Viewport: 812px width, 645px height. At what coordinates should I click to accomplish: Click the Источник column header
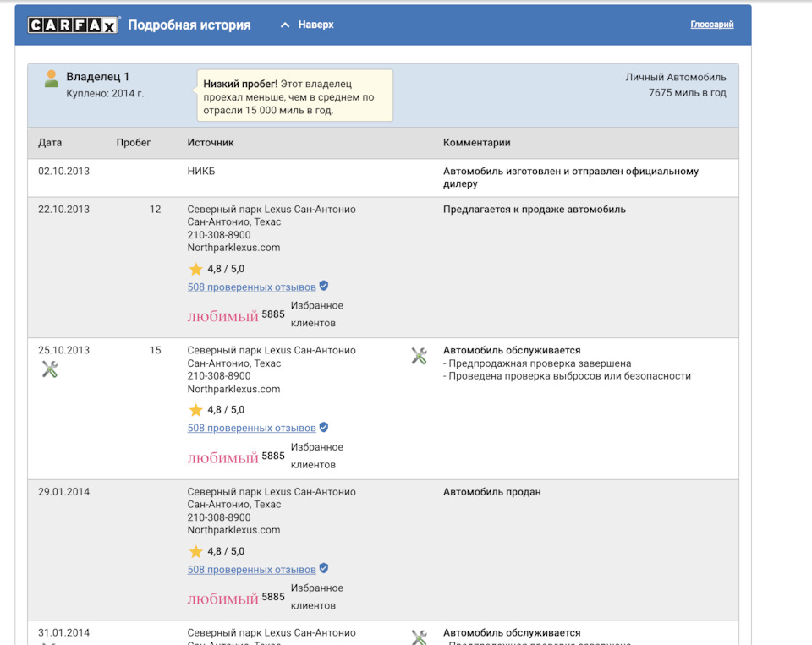click(211, 142)
